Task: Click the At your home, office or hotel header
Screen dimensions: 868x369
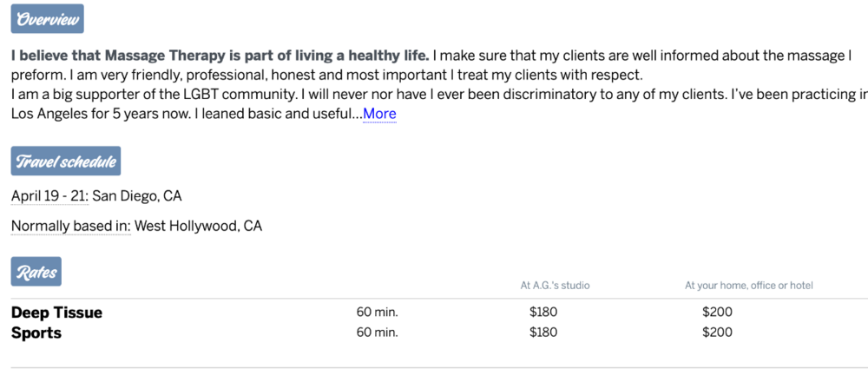Action: [x=748, y=285]
